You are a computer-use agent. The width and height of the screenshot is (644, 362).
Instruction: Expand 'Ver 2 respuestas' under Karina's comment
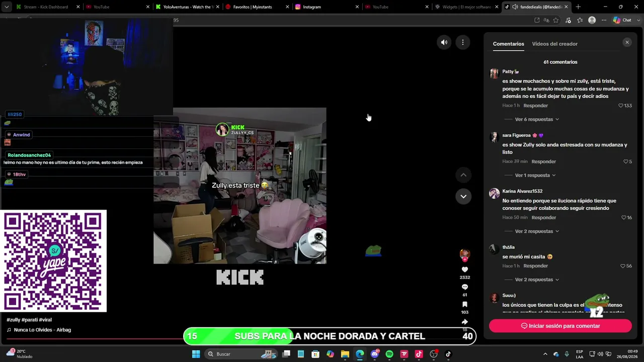(537, 231)
